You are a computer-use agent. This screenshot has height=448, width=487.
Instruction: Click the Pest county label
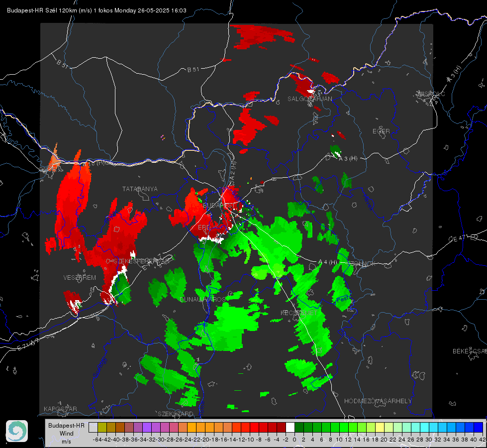pos(343,299)
